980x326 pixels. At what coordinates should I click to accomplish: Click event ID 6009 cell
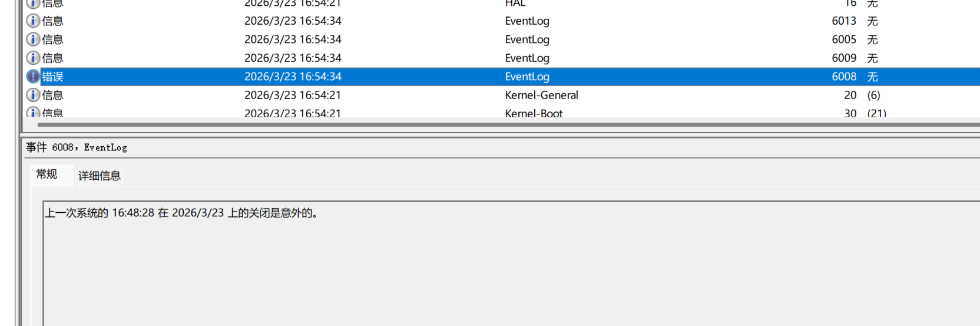point(844,58)
